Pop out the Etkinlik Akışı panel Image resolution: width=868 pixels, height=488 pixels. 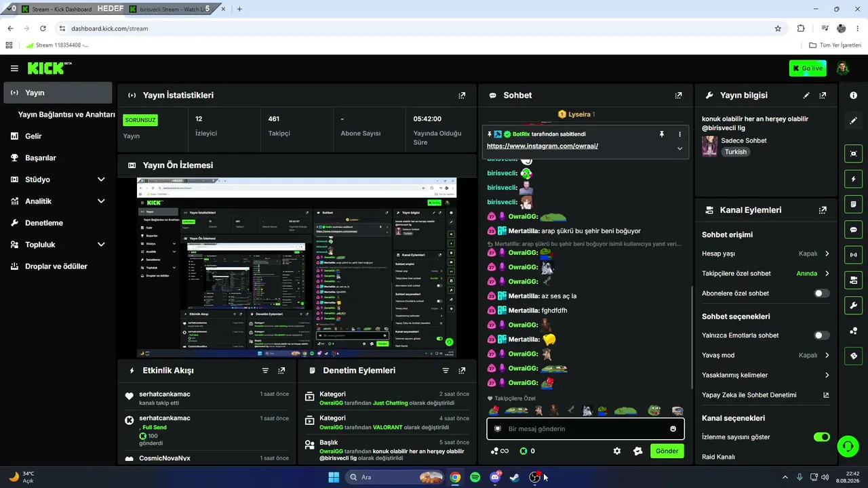[281, 371]
